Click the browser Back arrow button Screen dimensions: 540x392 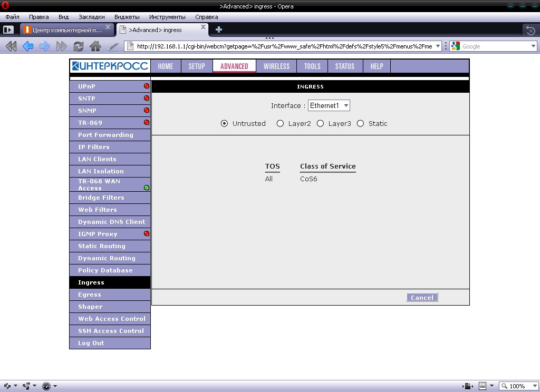point(28,46)
